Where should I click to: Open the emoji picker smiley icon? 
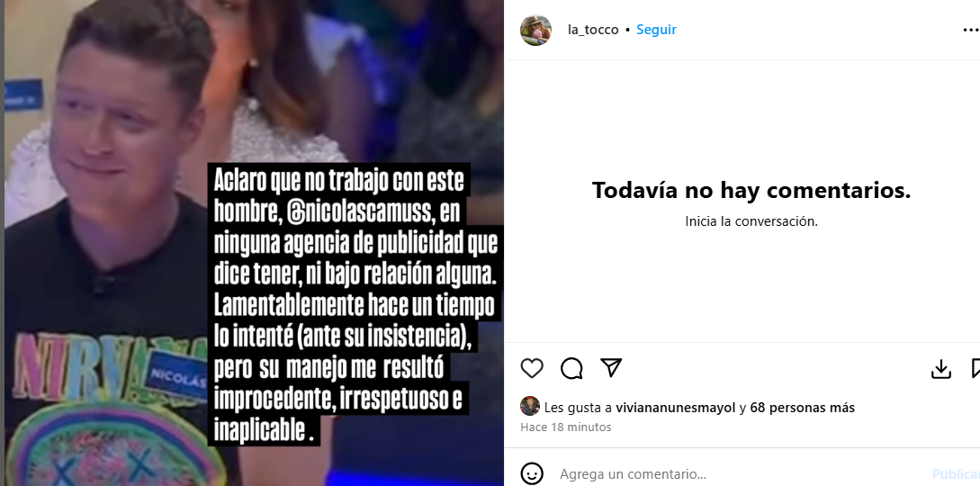pos(532,473)
